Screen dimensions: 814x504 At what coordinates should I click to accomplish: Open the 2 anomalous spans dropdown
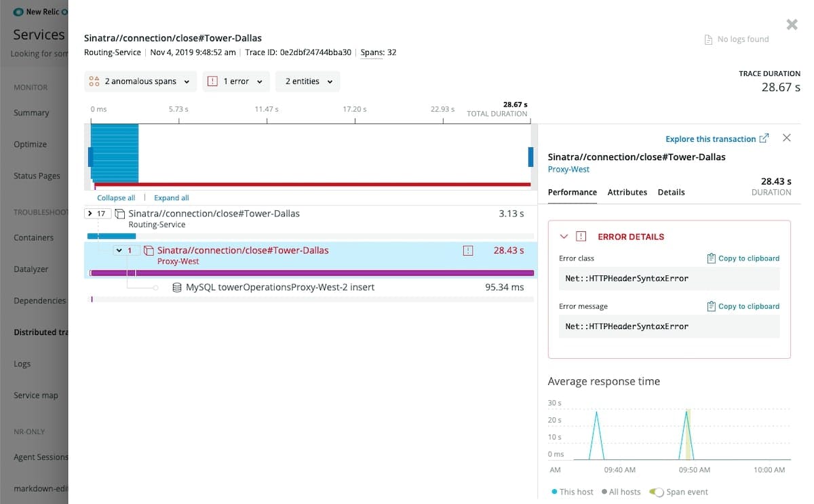pyautogui.click(x=141, y=81)
